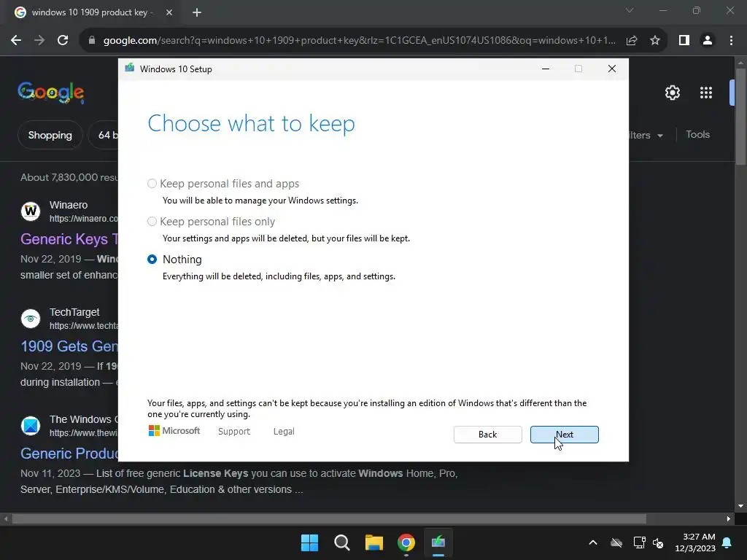
Task: Select Keep personal files only option
Action: [152, 222]
